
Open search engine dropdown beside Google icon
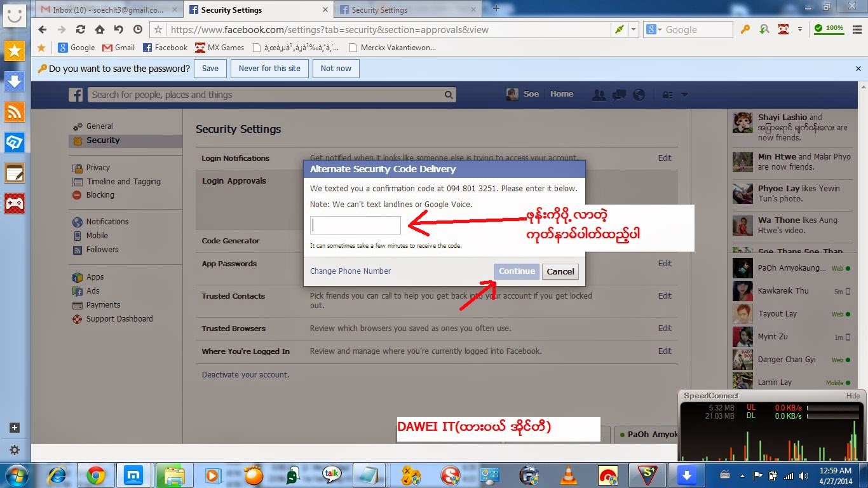tap(658, 30)
